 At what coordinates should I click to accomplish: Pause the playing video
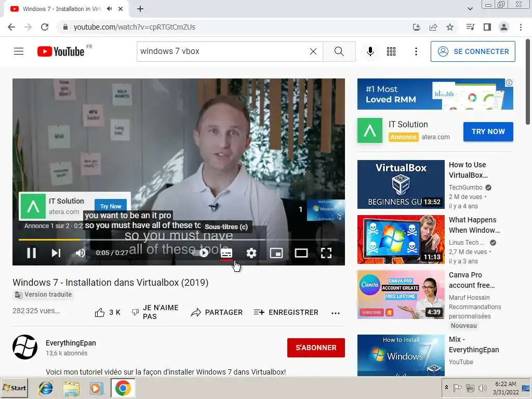click(31, 253)
